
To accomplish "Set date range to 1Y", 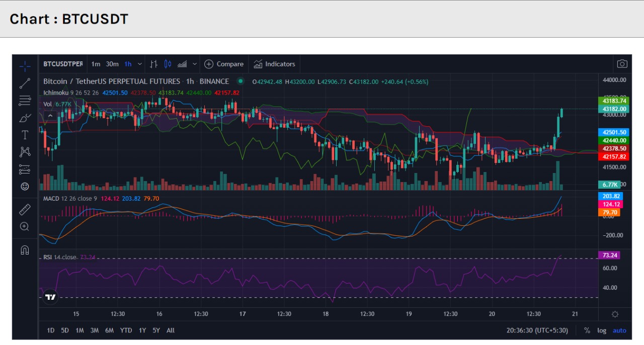I will pyautogui.click(x=142, y=330).
